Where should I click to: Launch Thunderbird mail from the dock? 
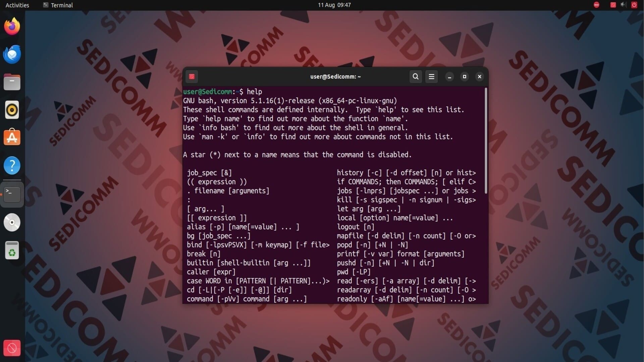pos(12,54)
